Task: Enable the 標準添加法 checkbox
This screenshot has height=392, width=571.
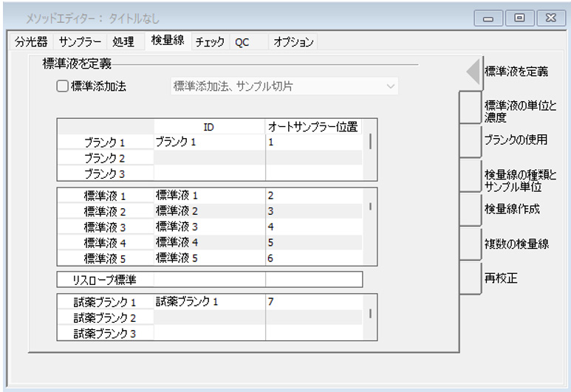Action: point(63,86)
